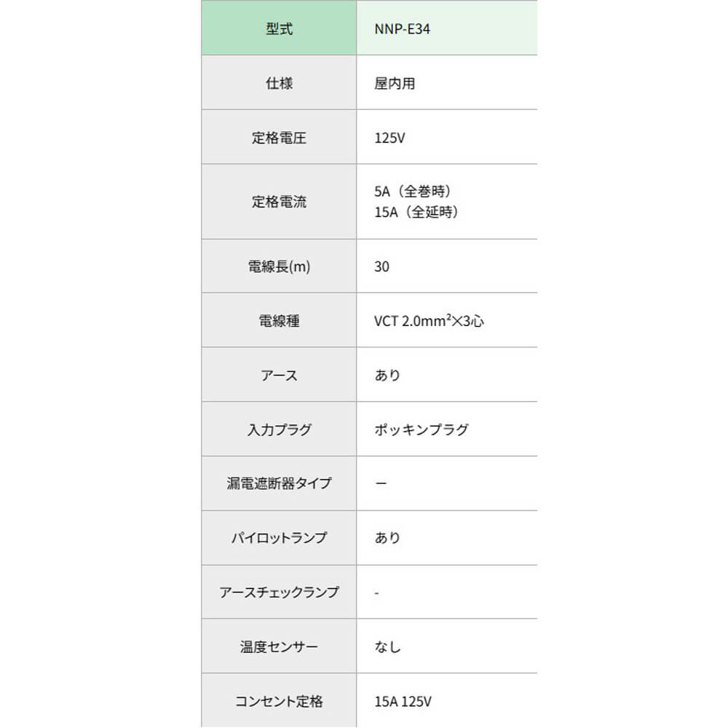Select the 15A 125V outlet rating value
This screenshot has width=728, height=728.
tap(403, 702)
